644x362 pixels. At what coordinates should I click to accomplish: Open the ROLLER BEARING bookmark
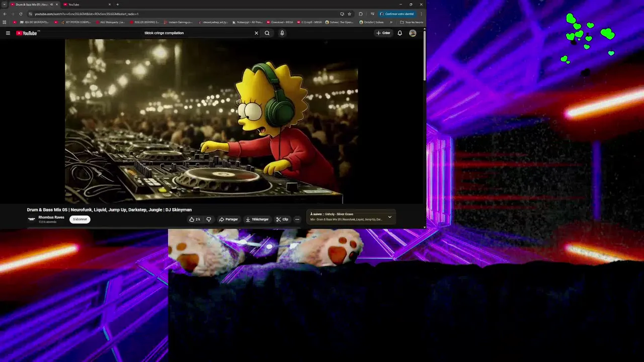144,22
